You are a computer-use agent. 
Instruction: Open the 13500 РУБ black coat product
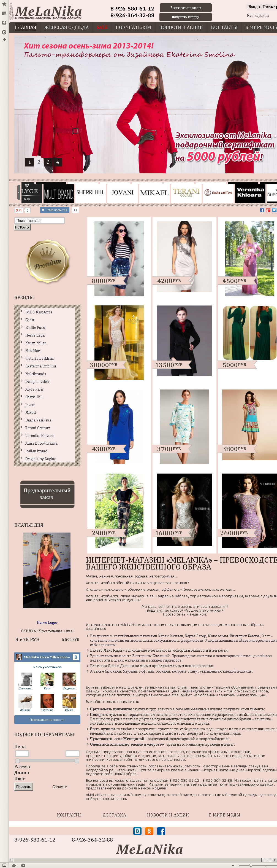[x=184, y=341]
